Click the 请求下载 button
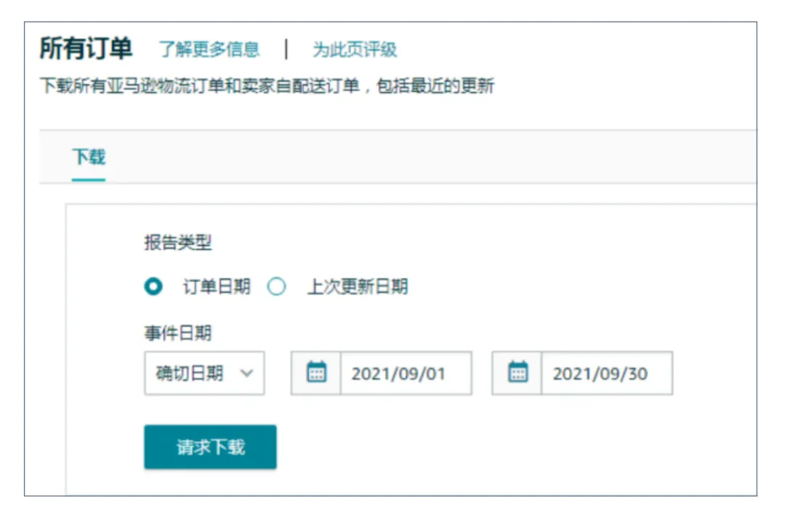785x532 pixels. pos(210,447)
